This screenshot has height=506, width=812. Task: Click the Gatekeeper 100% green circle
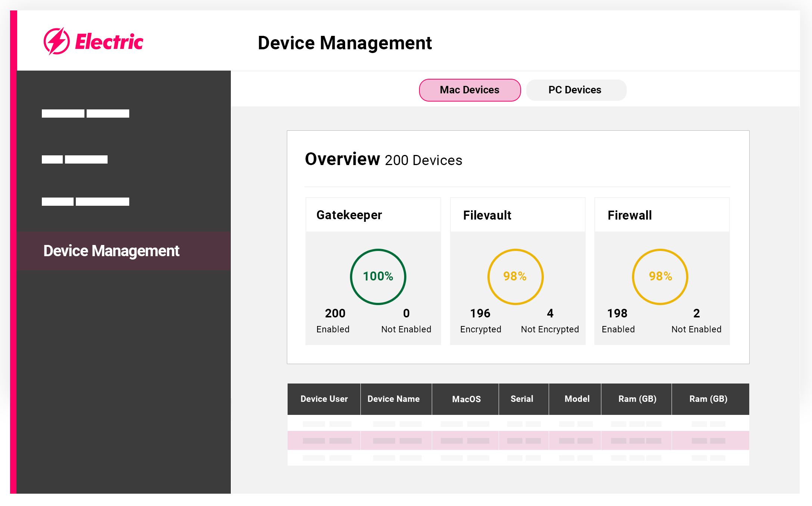click(x=378, y=276)
